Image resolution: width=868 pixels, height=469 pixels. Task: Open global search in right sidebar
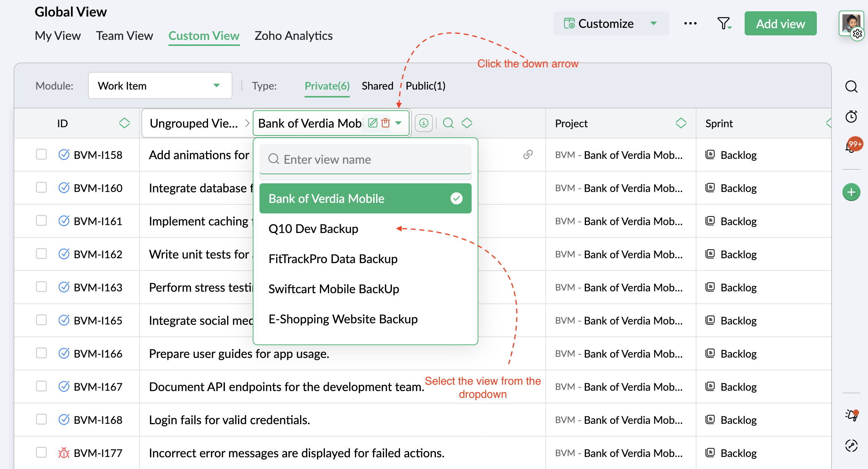click(x=851, y=87)
